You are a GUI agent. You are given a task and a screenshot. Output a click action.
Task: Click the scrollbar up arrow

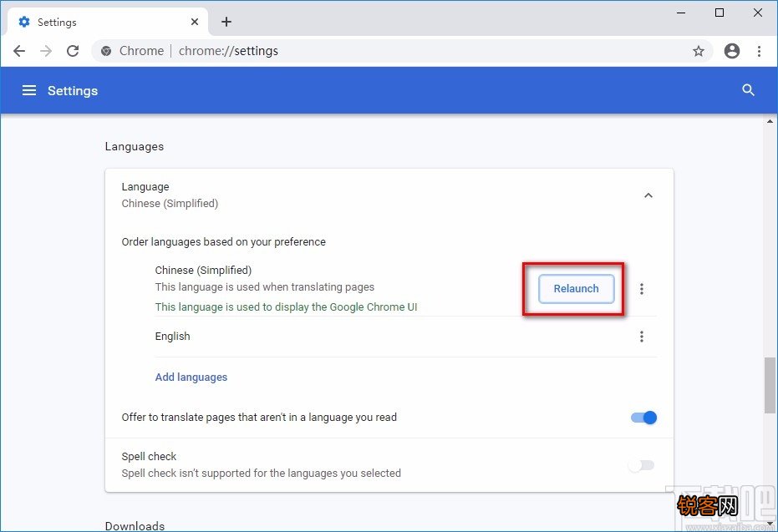pyautogui.click(x=770, y=121)
